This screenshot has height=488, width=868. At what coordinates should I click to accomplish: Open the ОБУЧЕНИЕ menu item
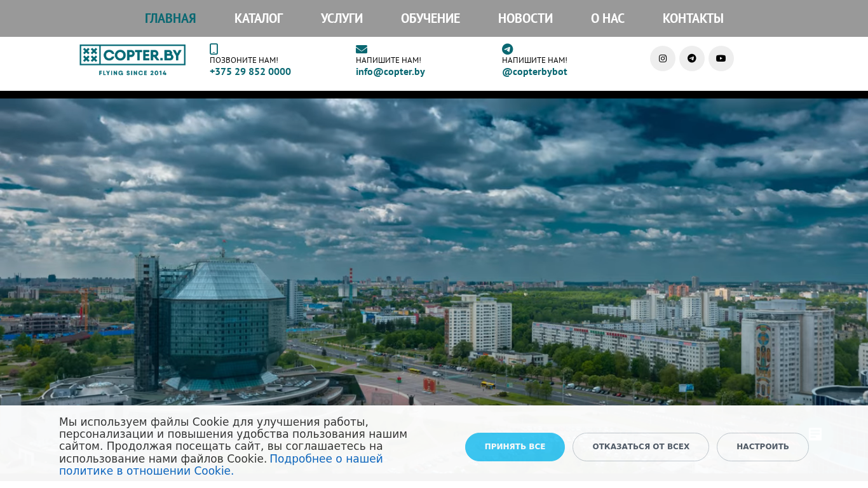tap(430, 18)
